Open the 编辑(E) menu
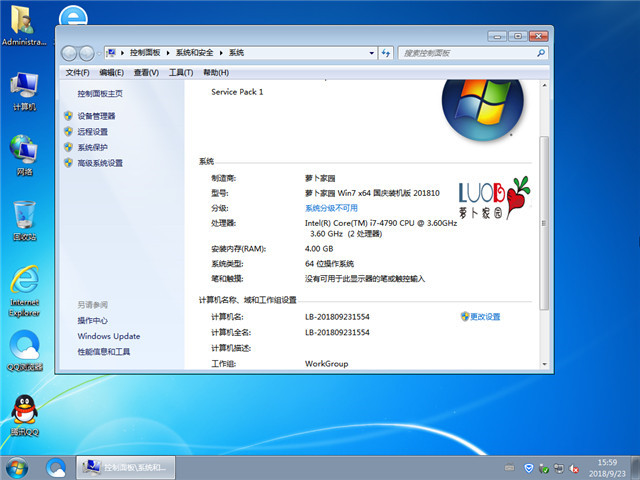Image resolution: width=640 pixels, height=480 pixels. point(111,72)
